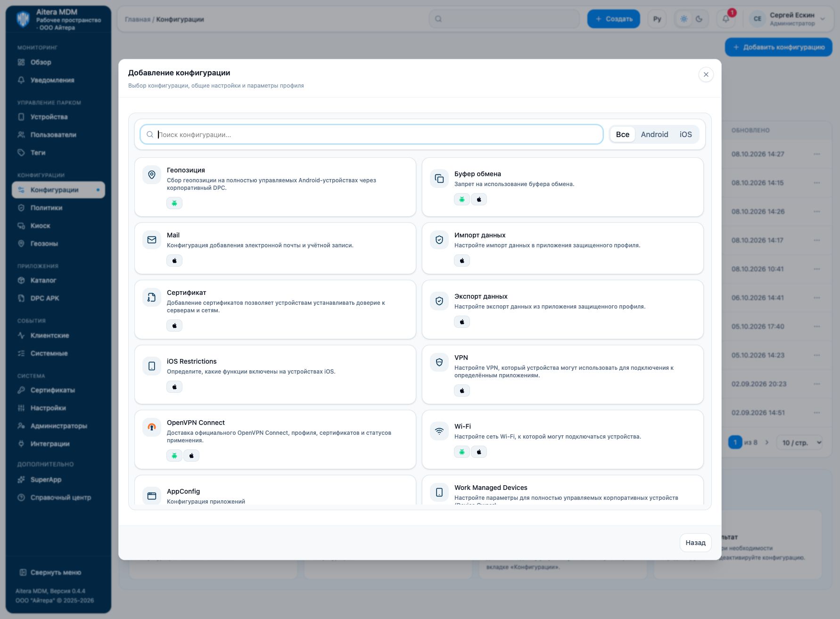
Task: Click the iOS Restrictions phone icon
Action: [152, 366]
